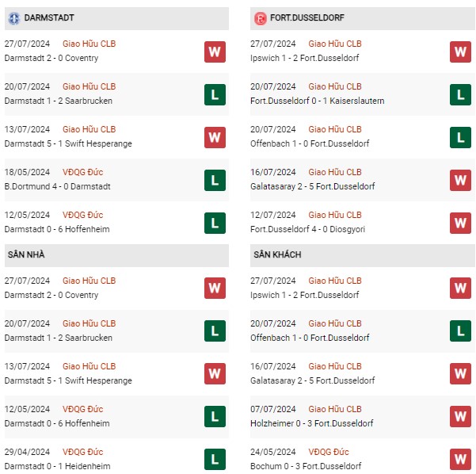This screenshot has height=474, width=476.
Task: Click the W badge for Bochum 0-3 Fort.Dusseldorf
Action: pyautogui.click(x=460, y=460)
